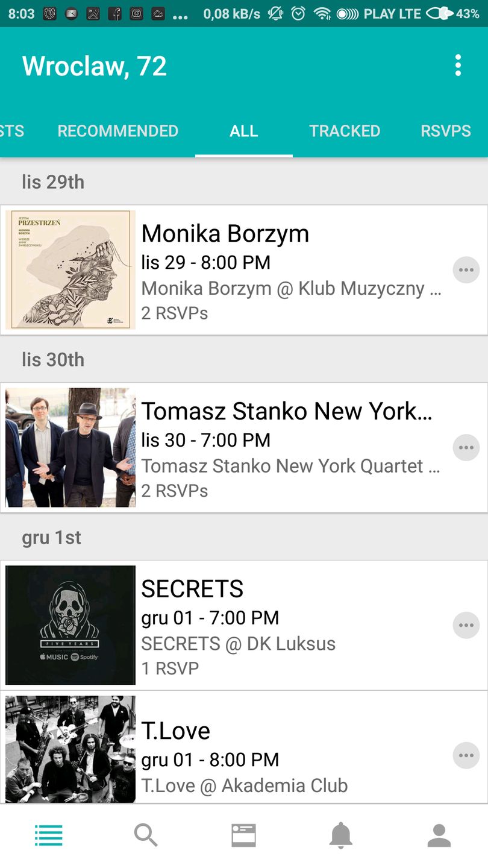The image size is (488, 868).
Task: Tap the Wroclaw, 72 location title
Action: [95, 66]
